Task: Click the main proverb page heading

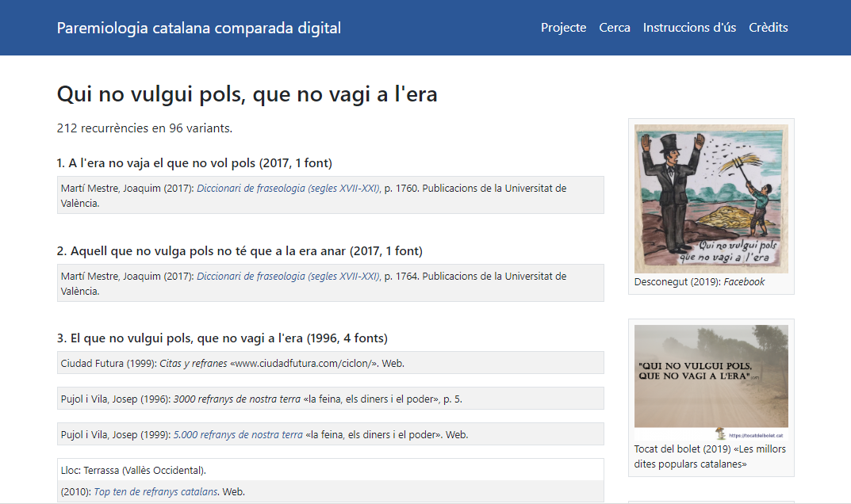Action: tap(247, 95)
